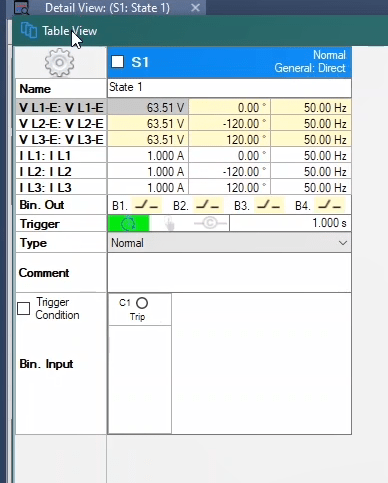388x483 pixels.
Task: Edit trigger time 1.000 s field
Action: click(290, 223)
